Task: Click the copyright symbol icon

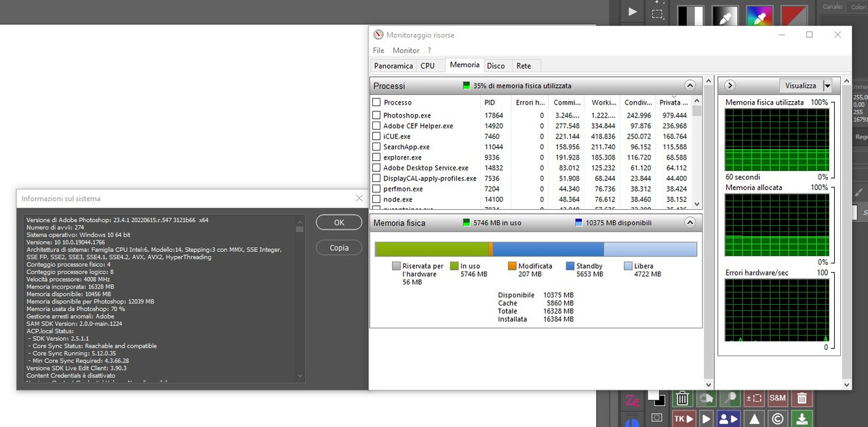Action: coord(777,419)
